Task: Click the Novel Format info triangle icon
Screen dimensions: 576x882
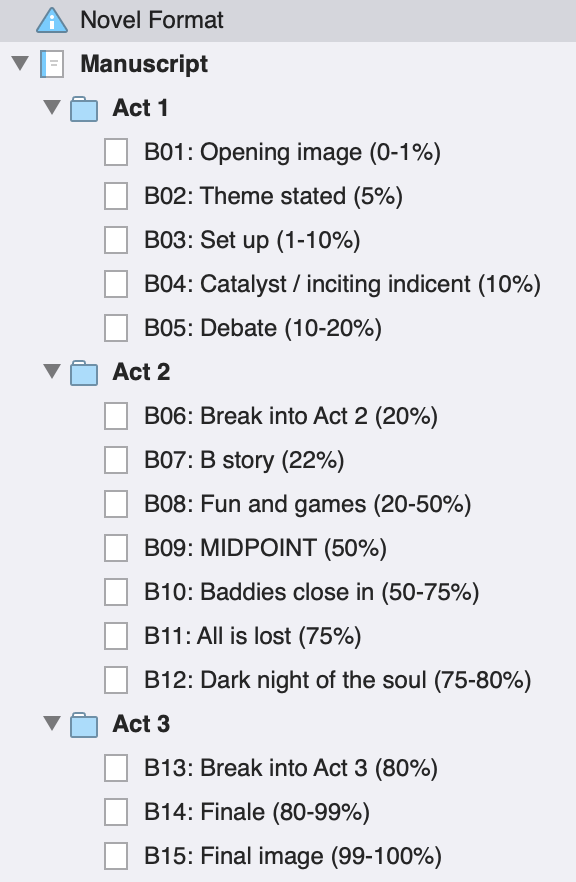Action: tap(52, 20)
